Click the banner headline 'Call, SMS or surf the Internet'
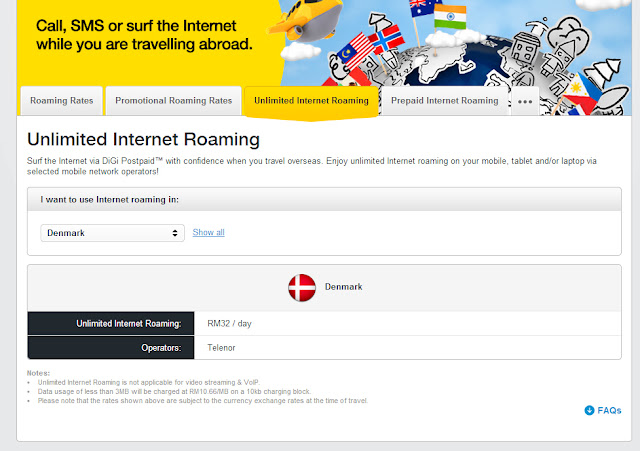 [x=136, y=26]
